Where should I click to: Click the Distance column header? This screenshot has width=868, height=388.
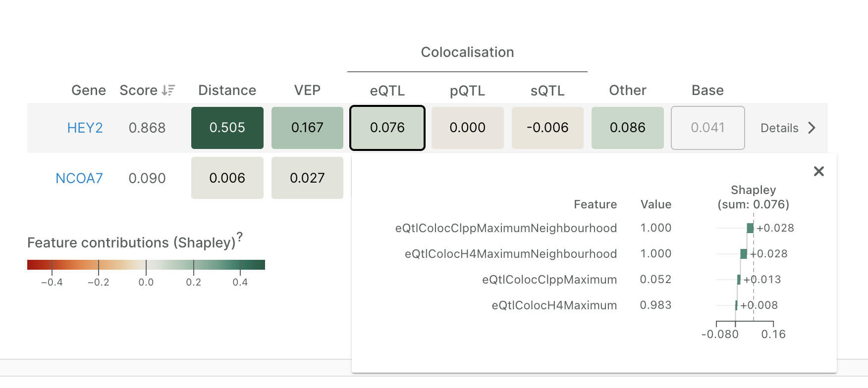tap(227, 90)
